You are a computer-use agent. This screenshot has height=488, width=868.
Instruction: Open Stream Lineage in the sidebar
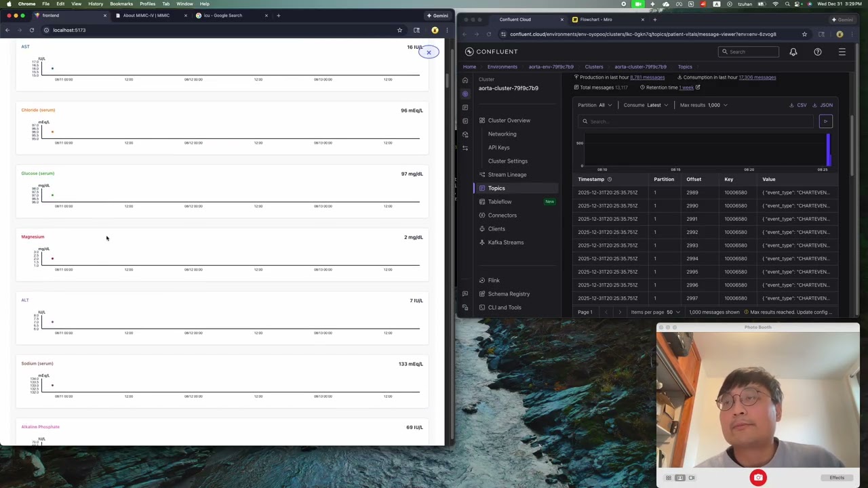click(507, 175)
